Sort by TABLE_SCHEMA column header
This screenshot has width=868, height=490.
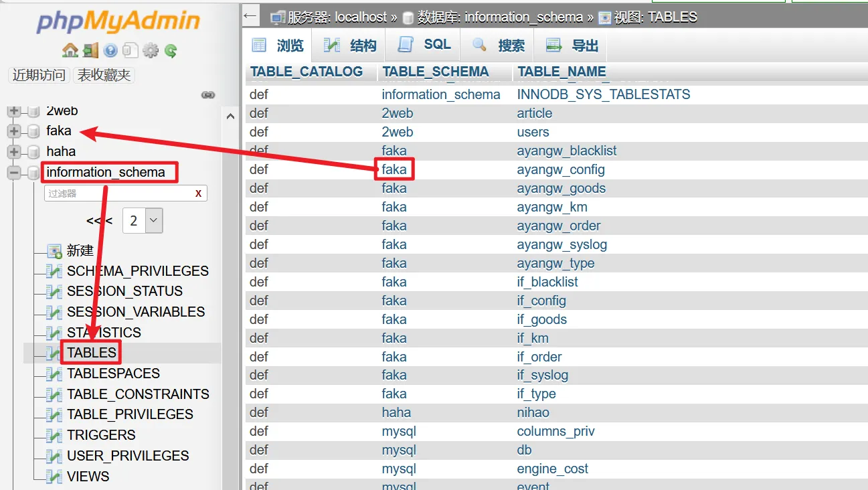click(435, 72)
